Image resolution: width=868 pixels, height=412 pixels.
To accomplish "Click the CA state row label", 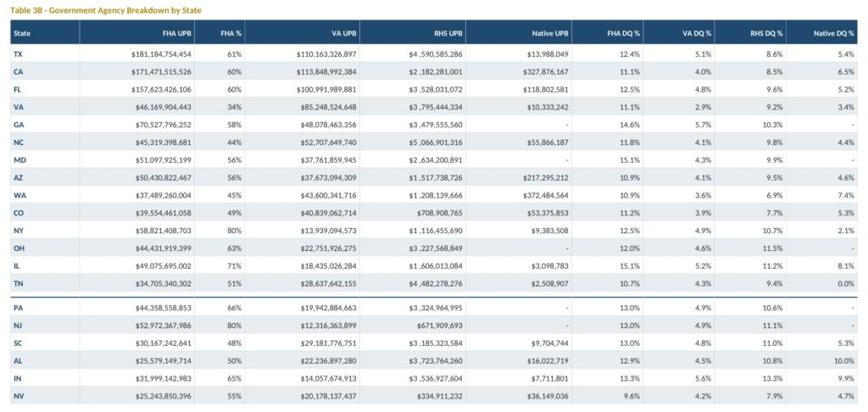I will [x=18, y=72].
